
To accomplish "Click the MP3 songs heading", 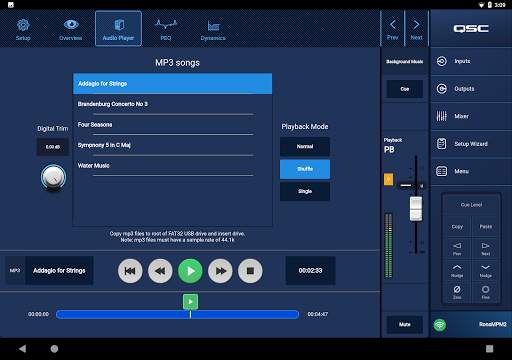I will (177, 63).
